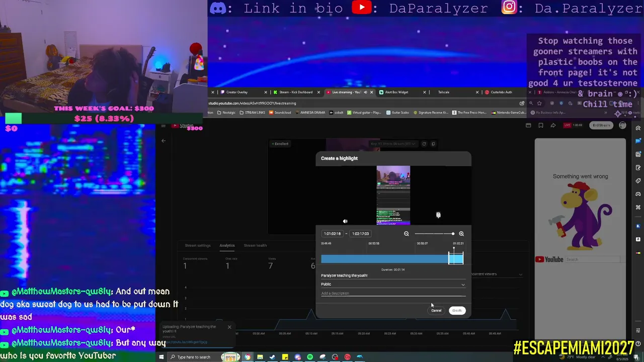The image size is (644, 362).
Task: Open the STREAM LINKS bookmarks folder
Action: [253, 113]
